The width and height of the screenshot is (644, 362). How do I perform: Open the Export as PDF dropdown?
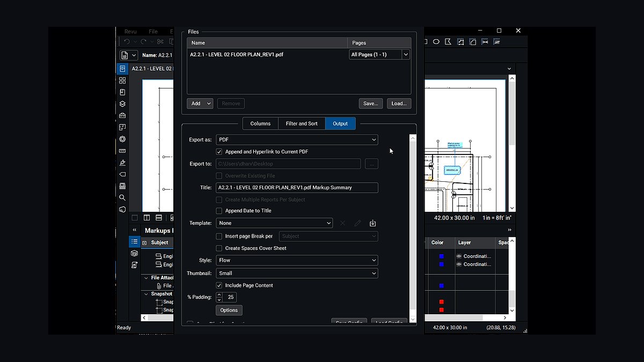tap(297, 139)
